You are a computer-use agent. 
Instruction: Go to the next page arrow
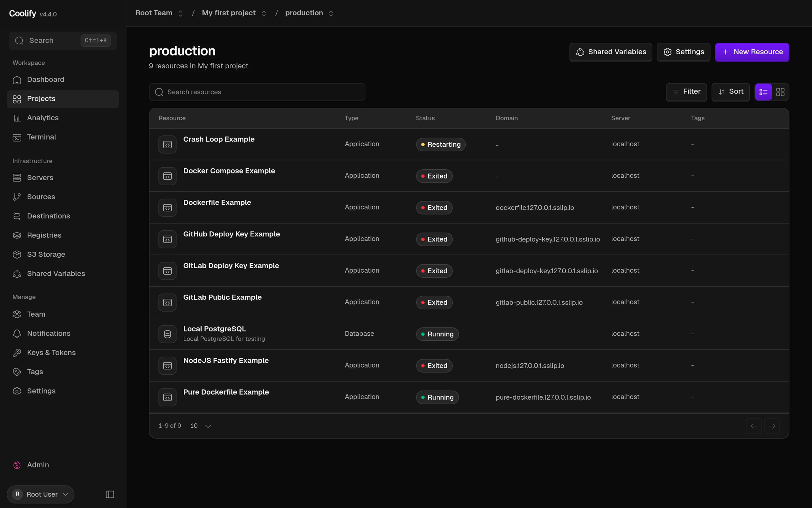[x=772, y=426]
